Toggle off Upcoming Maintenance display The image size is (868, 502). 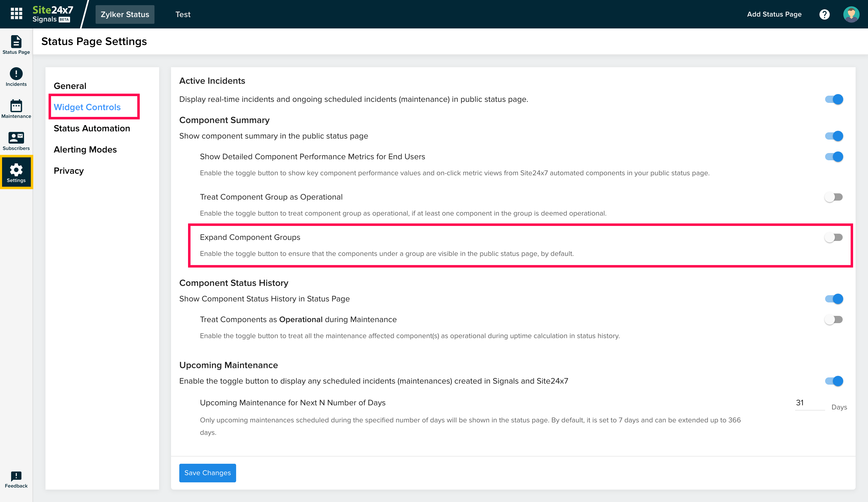(834, 381)
